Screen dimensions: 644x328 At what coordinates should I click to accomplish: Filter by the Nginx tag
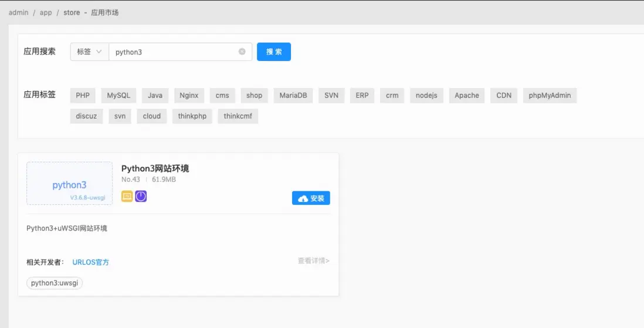coord(189,96)
